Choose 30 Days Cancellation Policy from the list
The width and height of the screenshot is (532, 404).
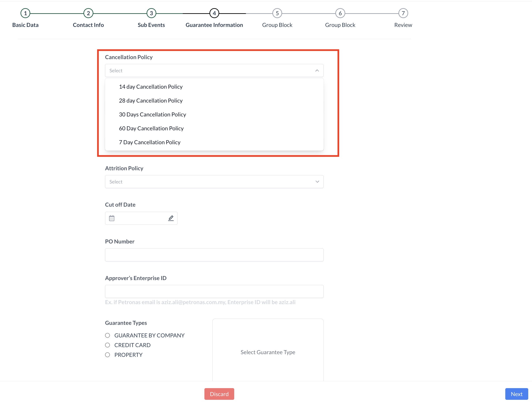click(152, 114)
